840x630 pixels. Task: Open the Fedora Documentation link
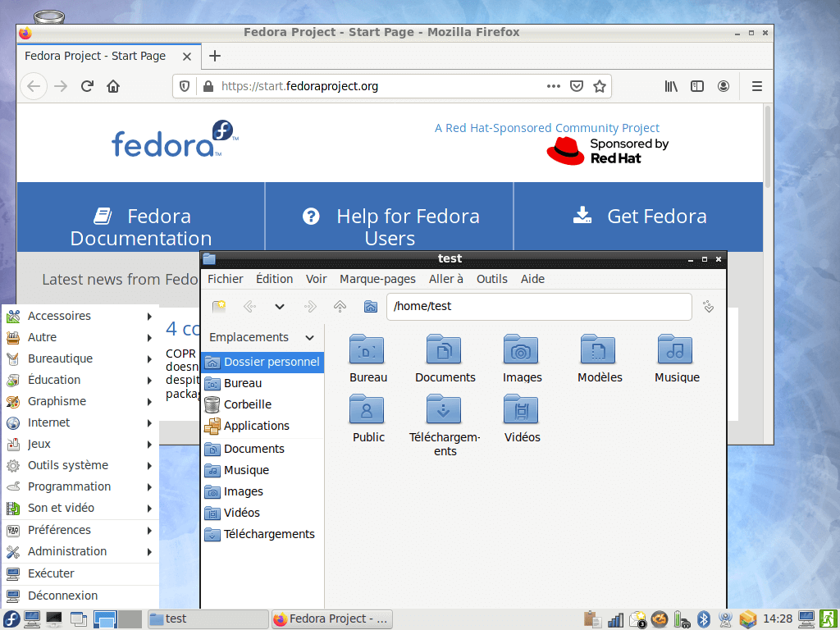click(141, 227)
